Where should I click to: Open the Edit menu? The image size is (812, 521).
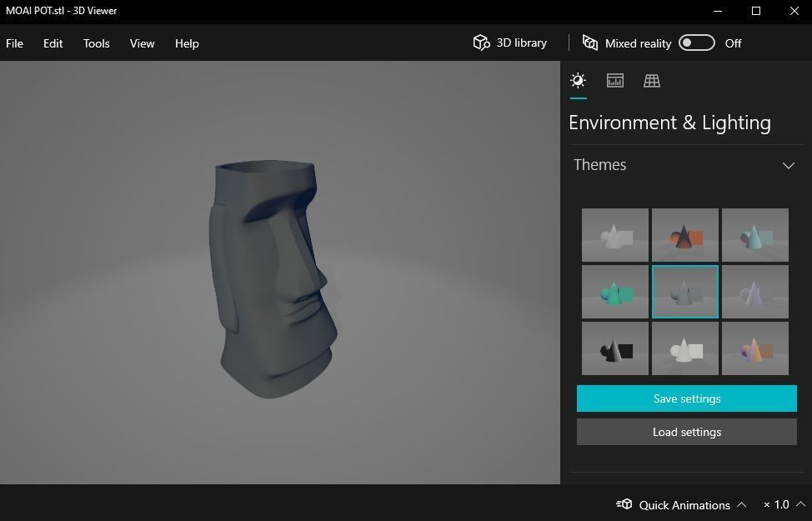coord(53,43)
